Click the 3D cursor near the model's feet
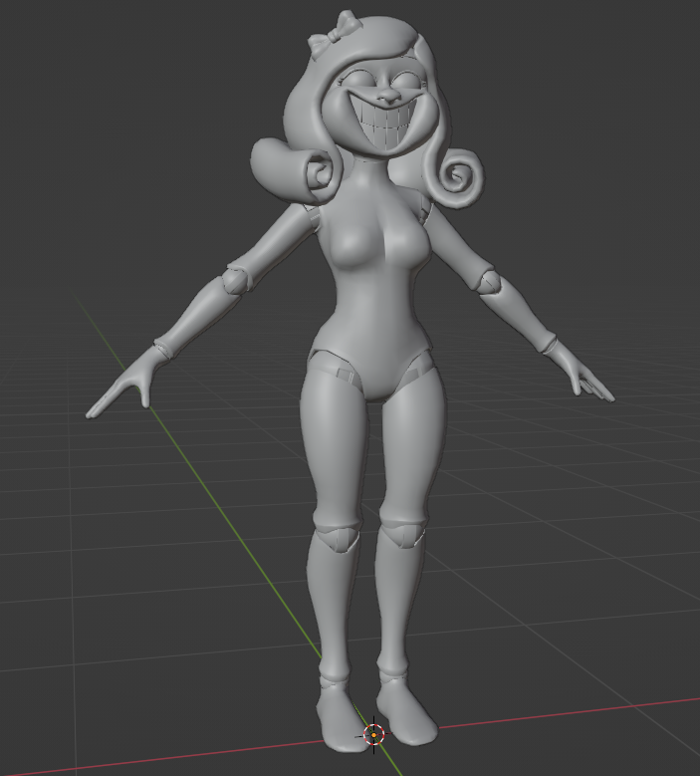Screen dimensions: 700x776 click(x=374, y=735)
